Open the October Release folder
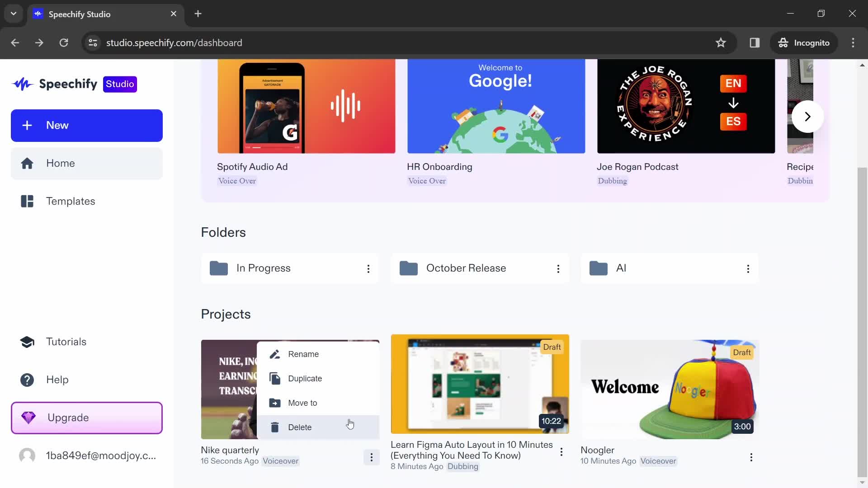The image size is (868, 488). [480, 268]
